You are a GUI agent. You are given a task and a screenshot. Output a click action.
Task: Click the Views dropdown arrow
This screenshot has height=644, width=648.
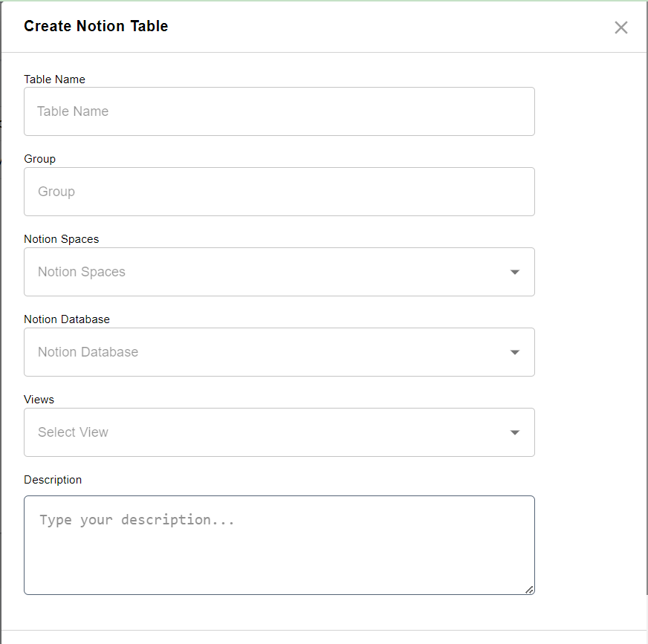(514, 432)
